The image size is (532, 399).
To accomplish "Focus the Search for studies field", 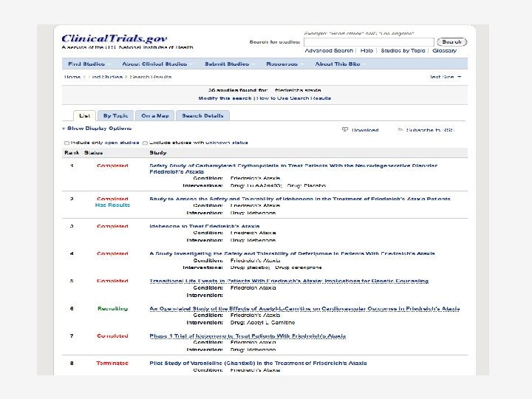I will [369, 42].
